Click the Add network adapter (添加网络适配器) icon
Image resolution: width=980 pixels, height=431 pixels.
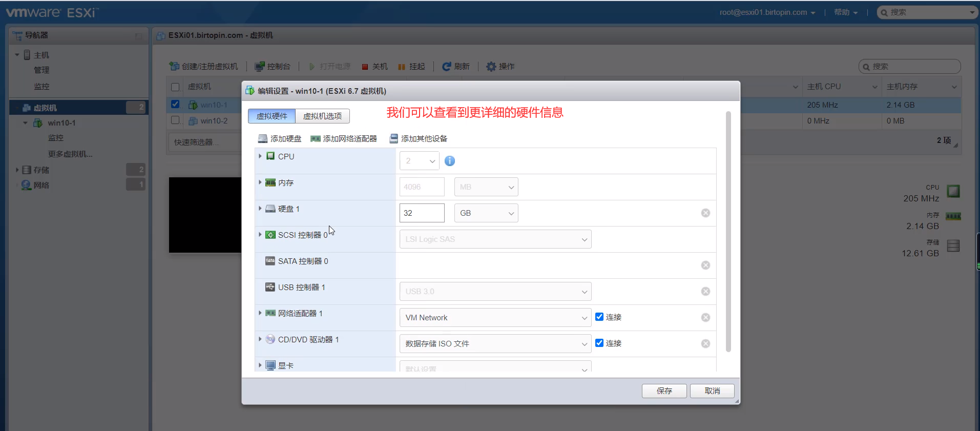pos(316,139)
